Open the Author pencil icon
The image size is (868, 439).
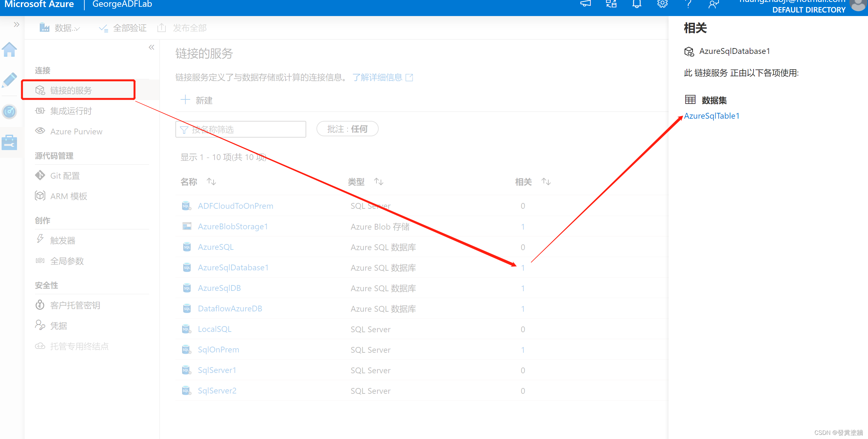[9, 80]
